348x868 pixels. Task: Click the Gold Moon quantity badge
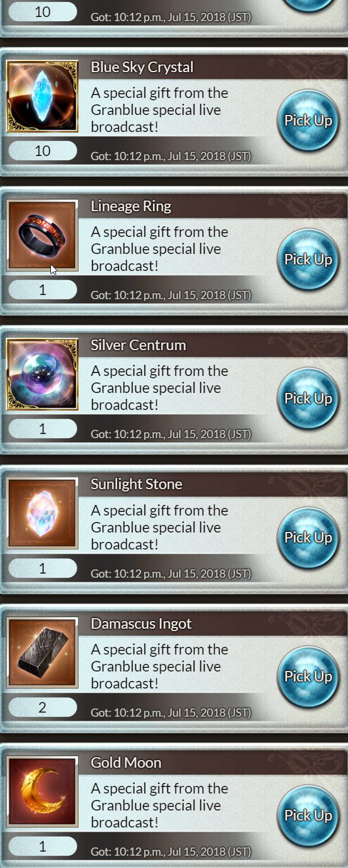(42, 846)
